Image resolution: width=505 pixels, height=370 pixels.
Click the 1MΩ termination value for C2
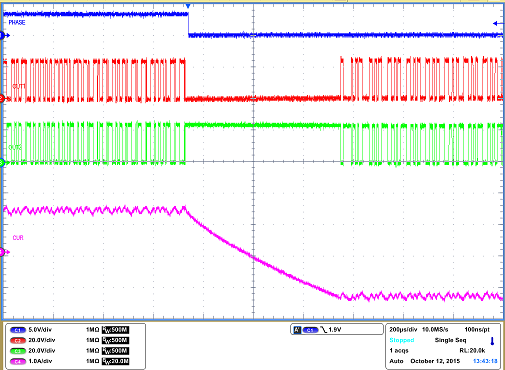92,340
